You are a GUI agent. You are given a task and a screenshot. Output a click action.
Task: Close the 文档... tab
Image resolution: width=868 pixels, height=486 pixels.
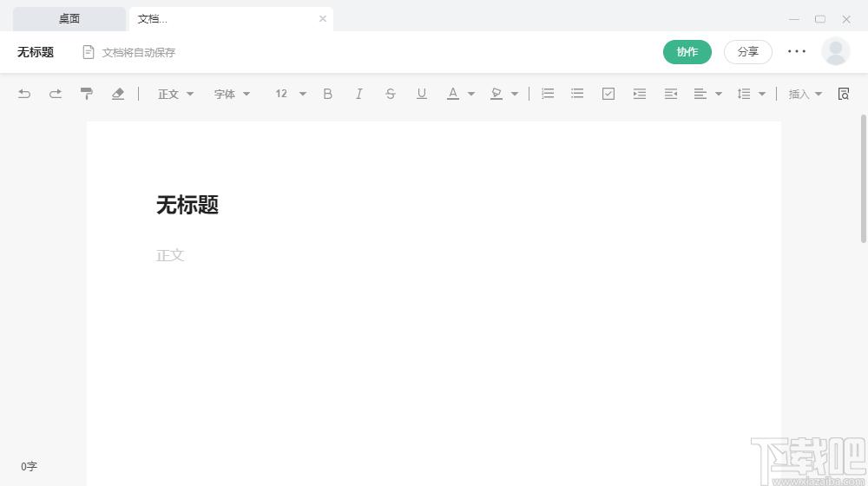[x=323, y=19]
